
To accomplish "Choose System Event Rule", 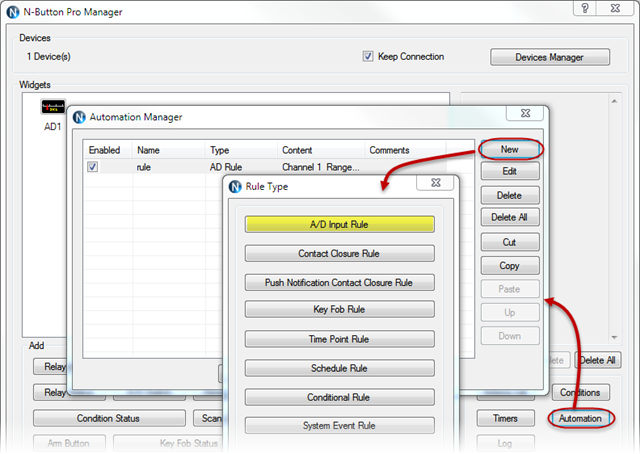I will [x=339, y=425].
